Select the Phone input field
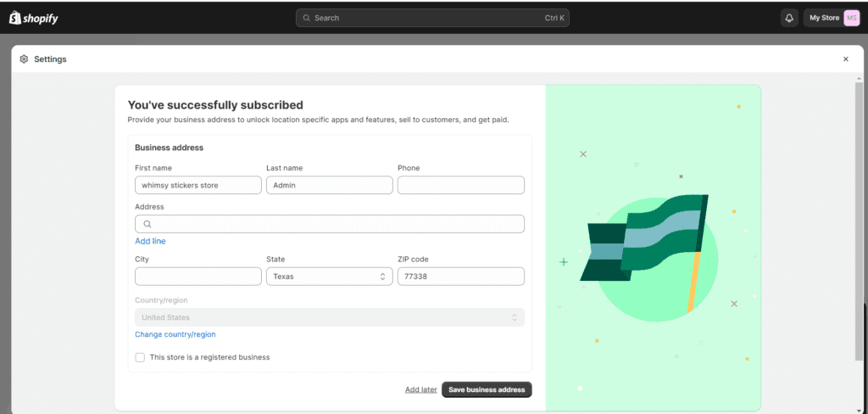868x414 pixels. (460, 185)
